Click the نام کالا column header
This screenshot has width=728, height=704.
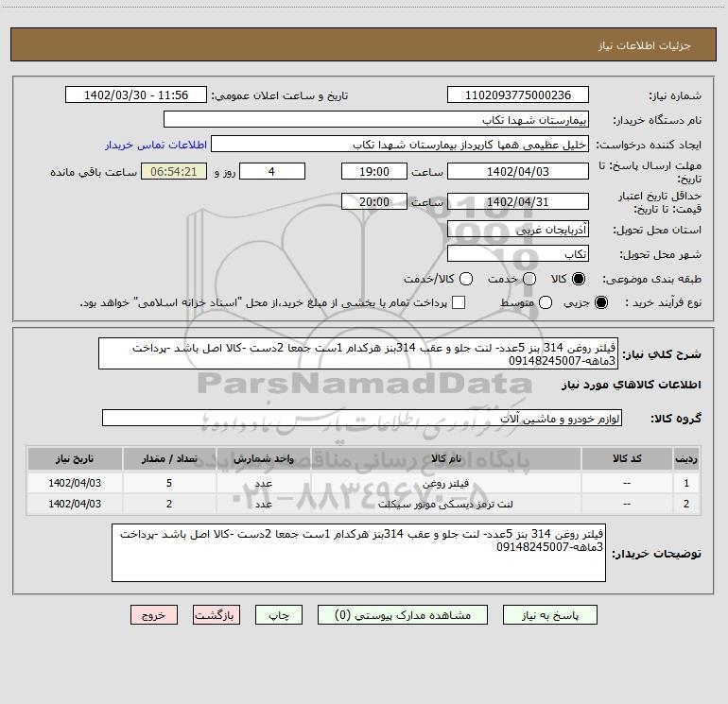point(445,459)
